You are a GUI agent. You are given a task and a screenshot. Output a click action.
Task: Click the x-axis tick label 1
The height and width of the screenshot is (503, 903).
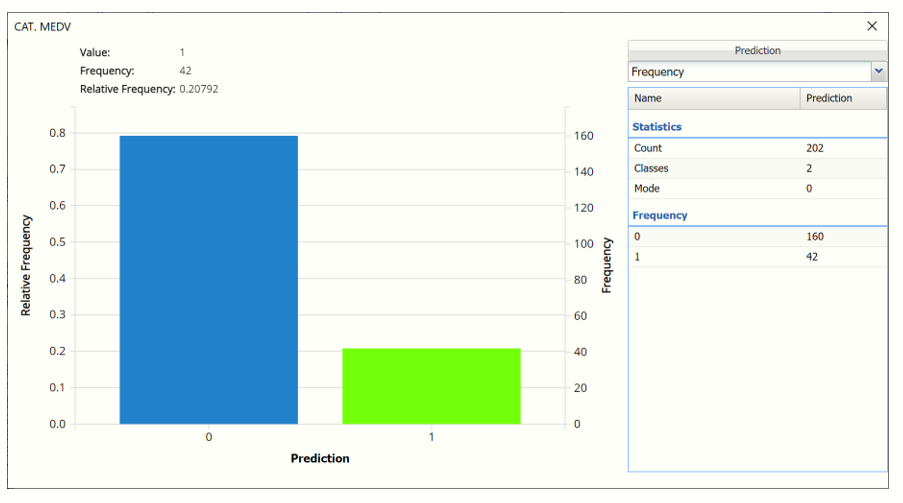pyautogui.click(x=431, y=438)
